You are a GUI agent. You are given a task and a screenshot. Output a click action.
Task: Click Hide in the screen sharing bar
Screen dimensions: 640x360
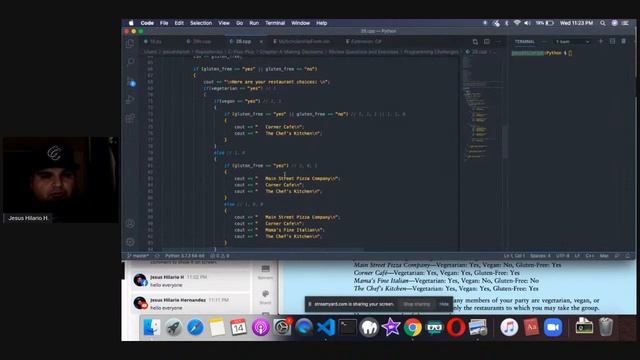click(444, 304)
